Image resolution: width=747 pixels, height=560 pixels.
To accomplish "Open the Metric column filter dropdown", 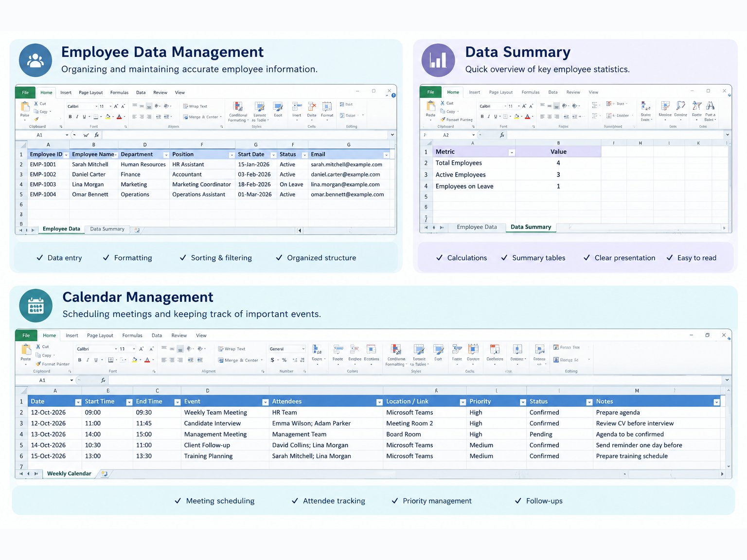I will tap(511, 153).
